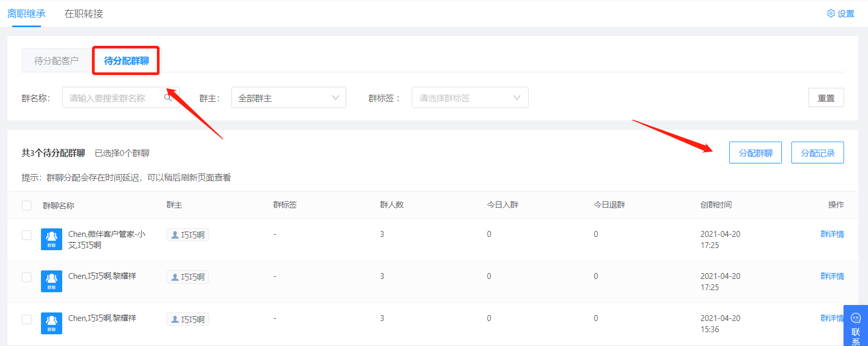Click the group avatar in the 15:36 row
The image size is (868, 346).
click(x=52, y=324)
